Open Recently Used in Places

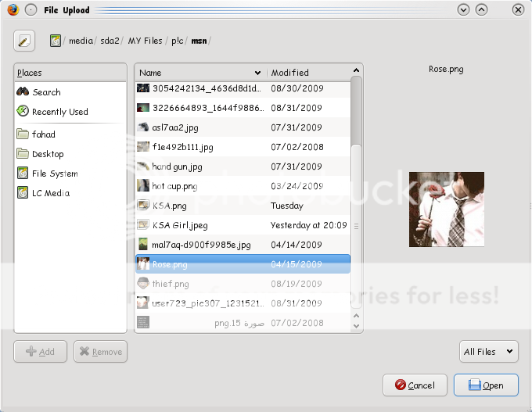click(x=59, y=112)
